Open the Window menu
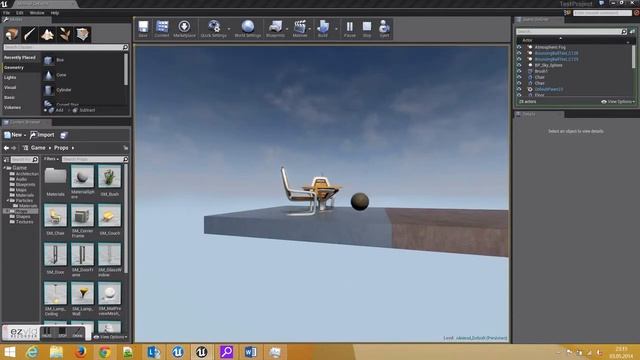 [x=37, y=13]
